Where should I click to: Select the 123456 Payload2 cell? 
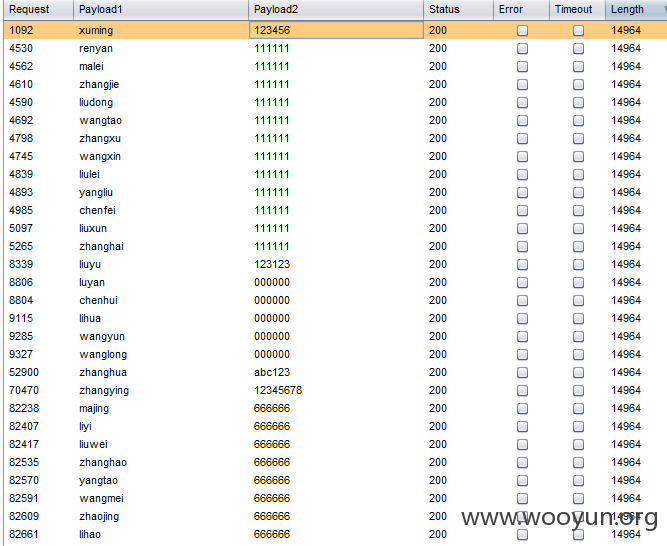(336, 30)
